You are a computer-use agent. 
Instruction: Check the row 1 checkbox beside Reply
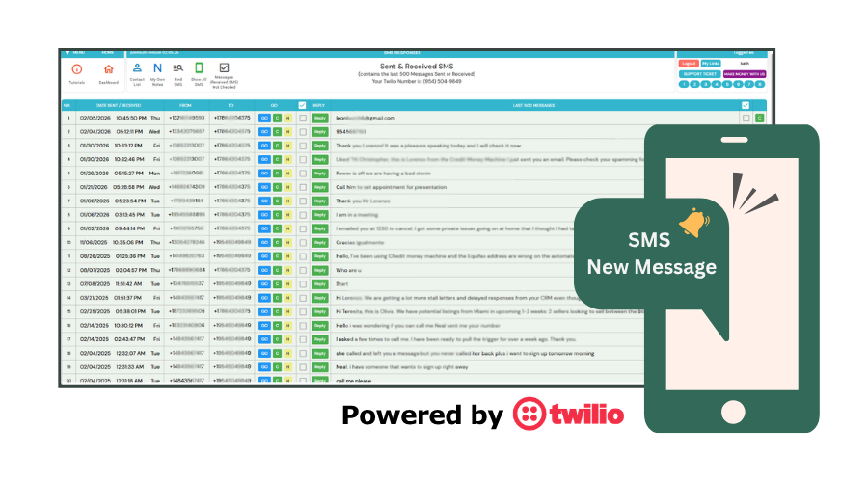303,118
